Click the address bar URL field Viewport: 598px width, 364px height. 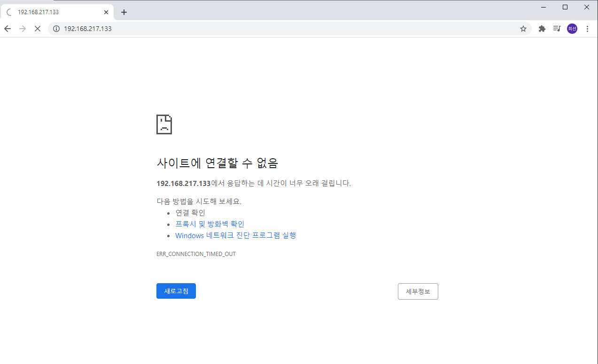[289, 29]
